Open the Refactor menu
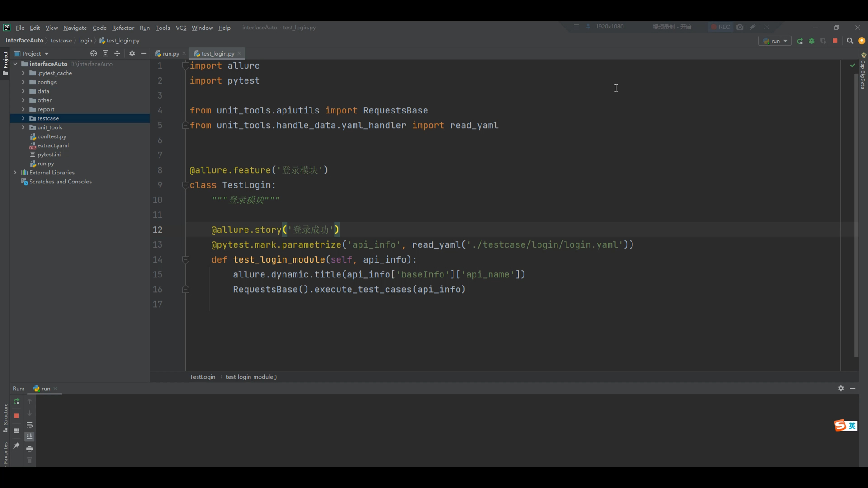The image size is (868, 488). [123, 28]
